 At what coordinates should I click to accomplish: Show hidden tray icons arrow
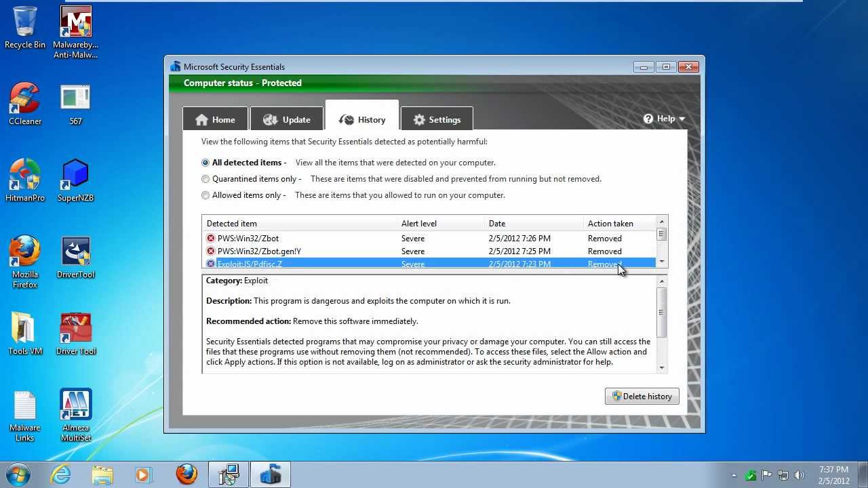tap(734, 475)
